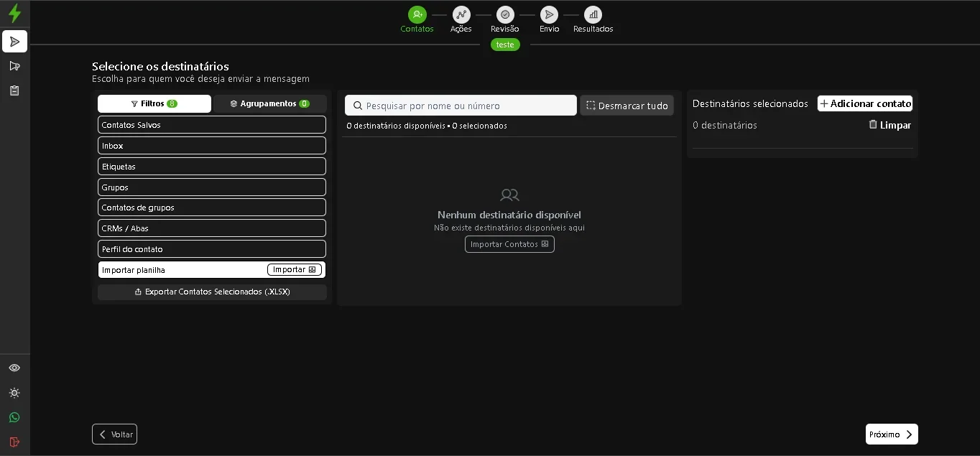
Task: Click the WhatsApp icon in sidebar
Action: 14,417
